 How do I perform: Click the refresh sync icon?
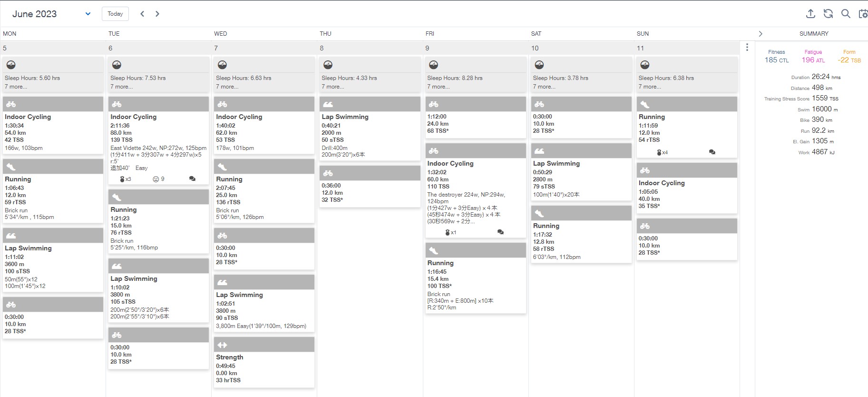tap(828, 14)
